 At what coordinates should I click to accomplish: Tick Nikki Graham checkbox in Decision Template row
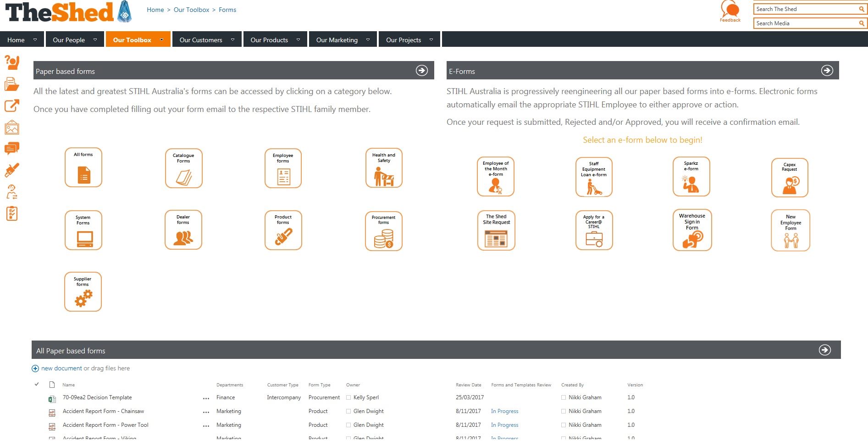coord(564,397)
